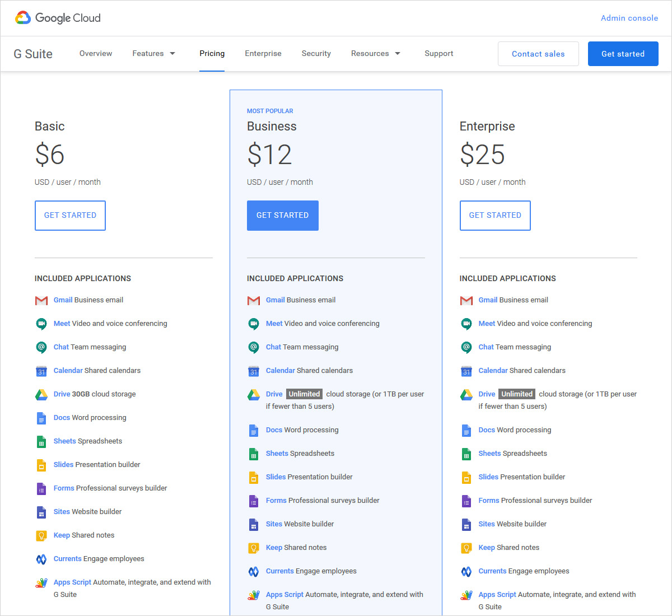Viewport: 672px width, 616px height.
Task: Click the Sheets icon in Business plan
Action: 254,454
